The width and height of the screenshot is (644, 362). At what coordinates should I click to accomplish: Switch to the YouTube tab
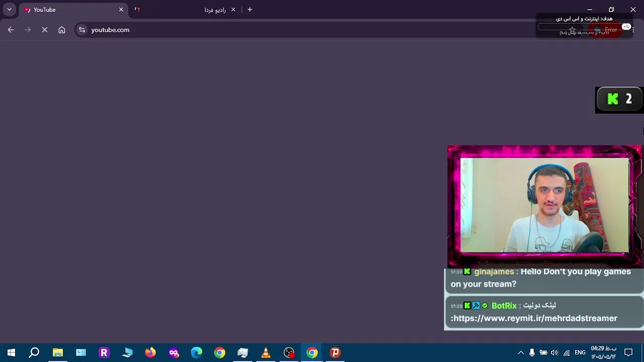[73, 10]
